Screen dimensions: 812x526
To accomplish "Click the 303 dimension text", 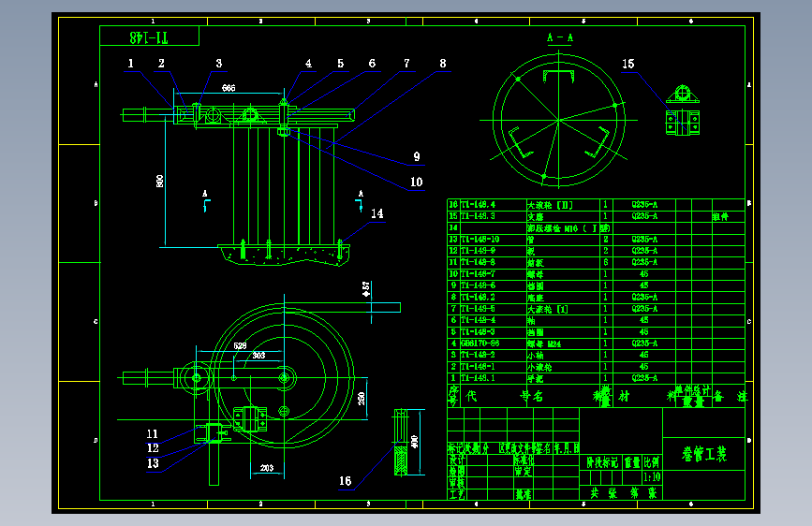I will pyautogui.click(x=258, y=355).
